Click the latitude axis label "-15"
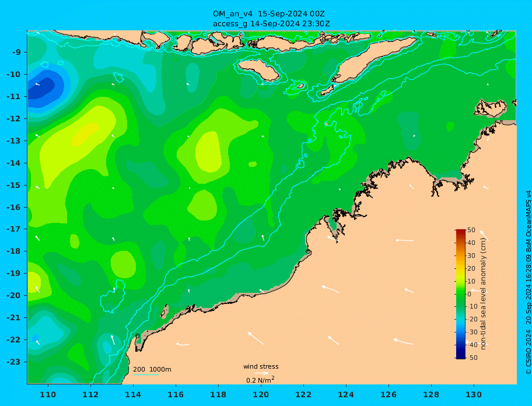 pyautogui.click(x=13, y=185)
